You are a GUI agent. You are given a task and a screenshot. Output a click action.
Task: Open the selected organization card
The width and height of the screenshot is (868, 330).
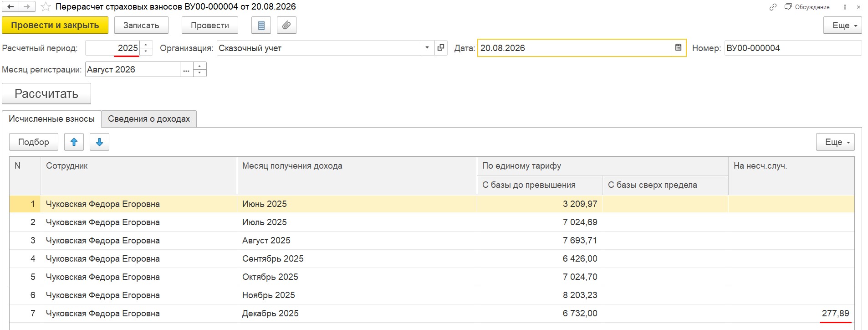pos(441,48)
